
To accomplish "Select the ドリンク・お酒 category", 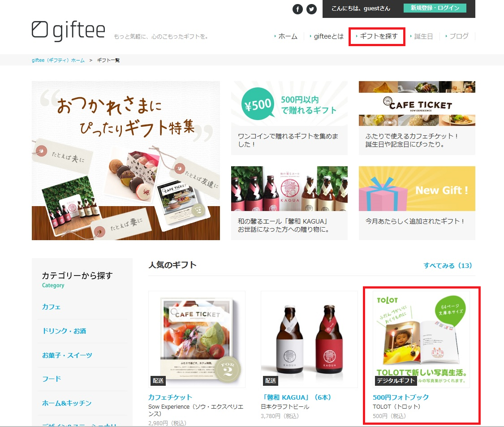I will point(64,331).
